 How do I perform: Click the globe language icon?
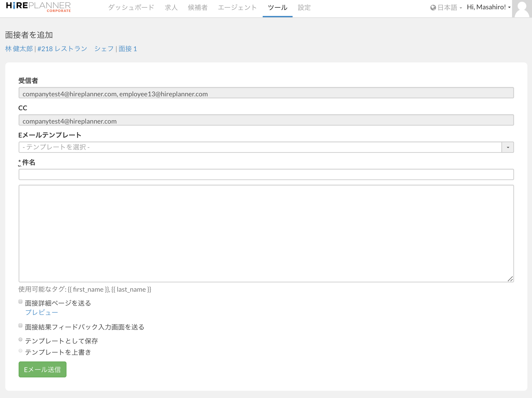pos(433,8)
